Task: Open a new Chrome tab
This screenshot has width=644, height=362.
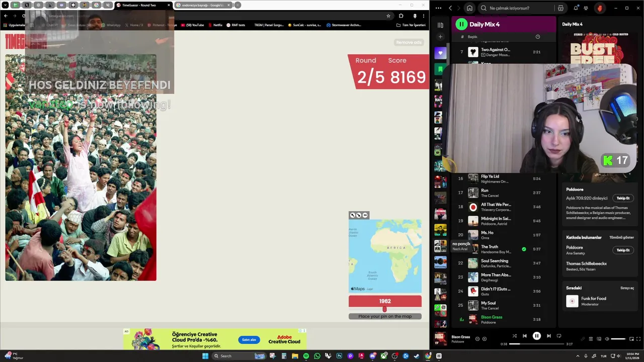Action: pos(237,5)
